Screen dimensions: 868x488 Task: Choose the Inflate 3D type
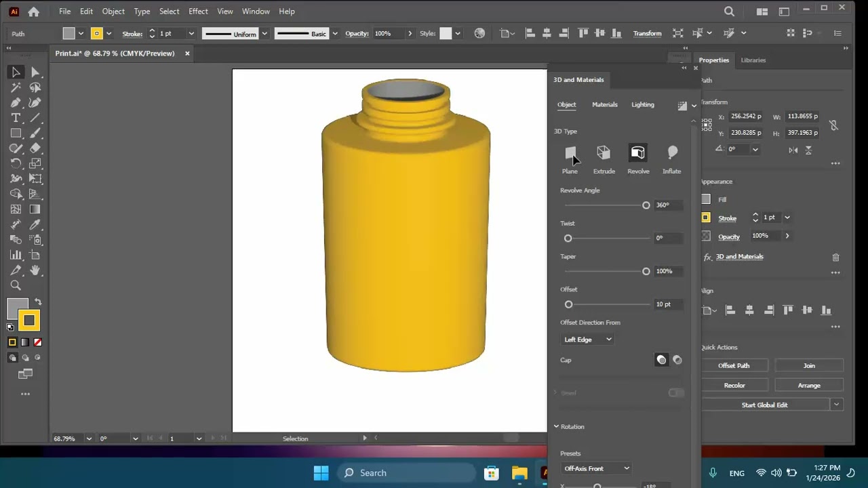click(672, 160)
